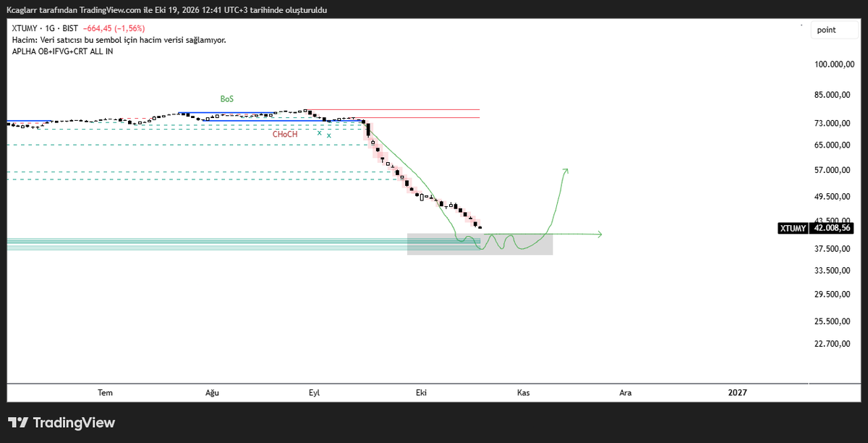Click the Ara month label on the time axis
The height and width of the screenshot is (443, 868).
[625, 392]
